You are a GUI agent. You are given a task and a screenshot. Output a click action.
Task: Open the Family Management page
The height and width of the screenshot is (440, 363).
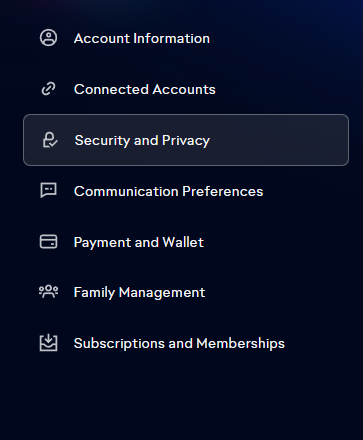pyautogui.click(x=139, y=293)
